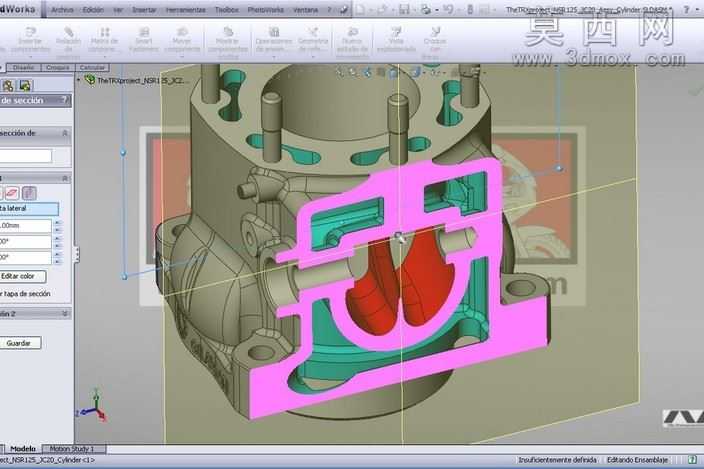
Task: Click Geometría de referencia tool
Action: click(x=313, y=42)
